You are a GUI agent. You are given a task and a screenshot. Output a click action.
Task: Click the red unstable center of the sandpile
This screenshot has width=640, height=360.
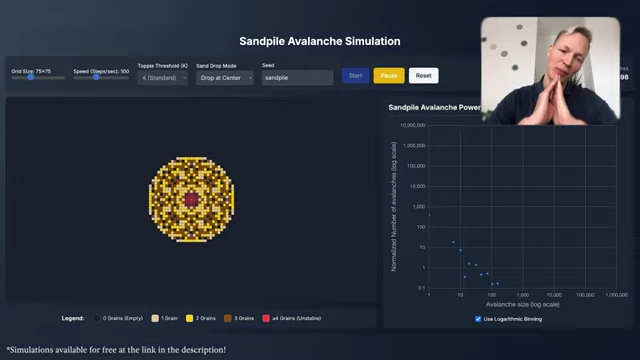[191, 200]
